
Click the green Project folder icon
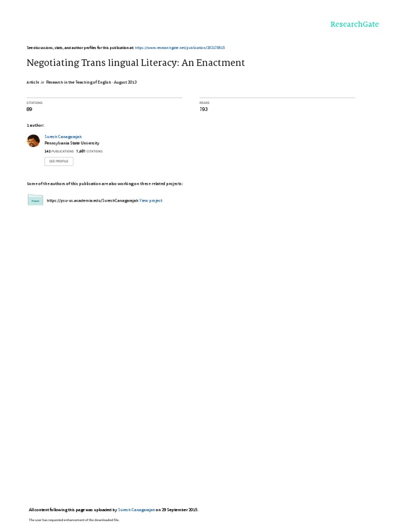pyautogui.click(x=35, y=200)
